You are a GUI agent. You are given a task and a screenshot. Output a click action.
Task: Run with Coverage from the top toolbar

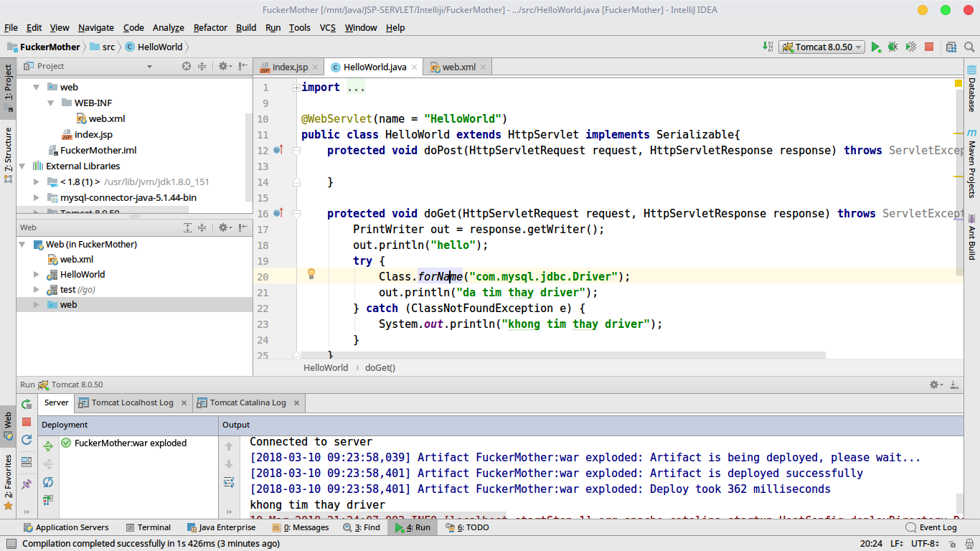pos(910,47)
